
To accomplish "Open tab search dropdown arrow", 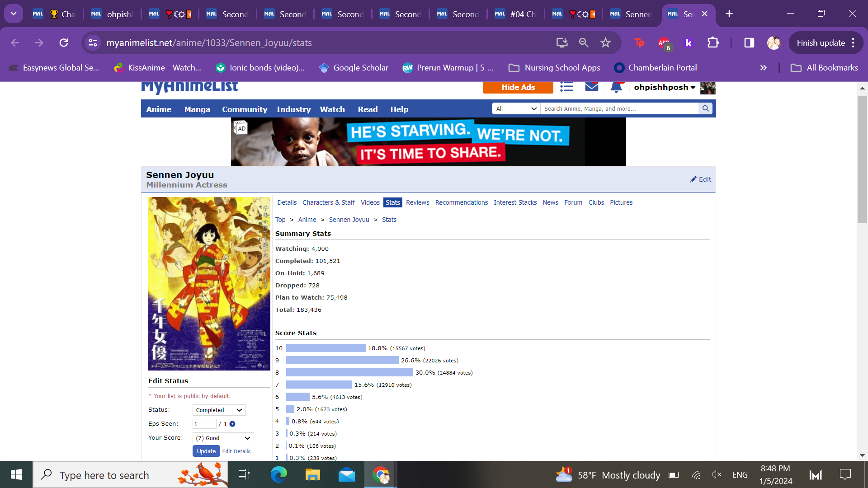I will click(14, 14).
